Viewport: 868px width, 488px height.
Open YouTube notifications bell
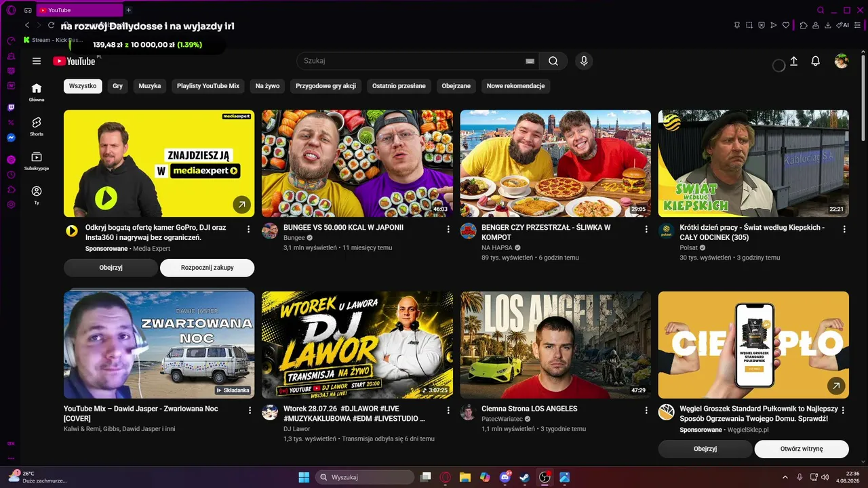[816, 61]
